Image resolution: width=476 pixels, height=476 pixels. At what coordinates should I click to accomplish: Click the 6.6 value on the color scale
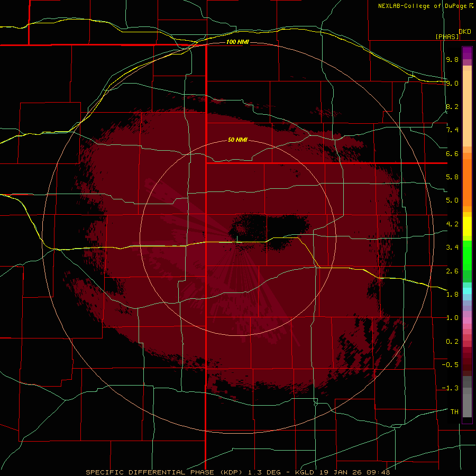point(452,153)
